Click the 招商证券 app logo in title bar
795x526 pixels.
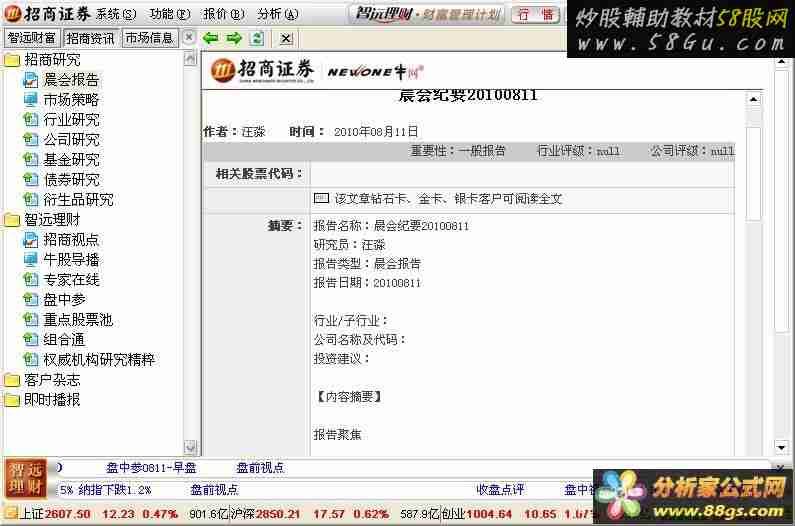pos(48,14)
